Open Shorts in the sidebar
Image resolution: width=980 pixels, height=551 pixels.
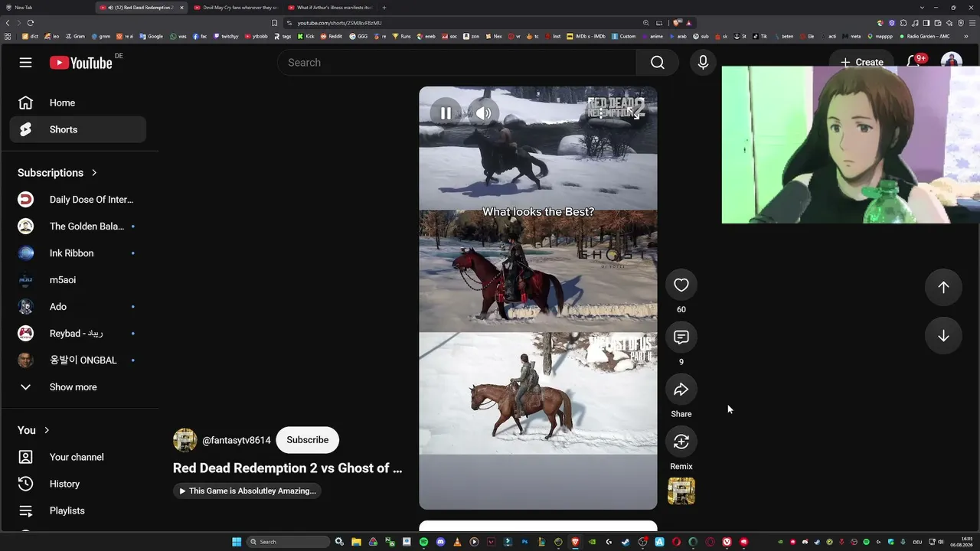(x=77, y=129)
